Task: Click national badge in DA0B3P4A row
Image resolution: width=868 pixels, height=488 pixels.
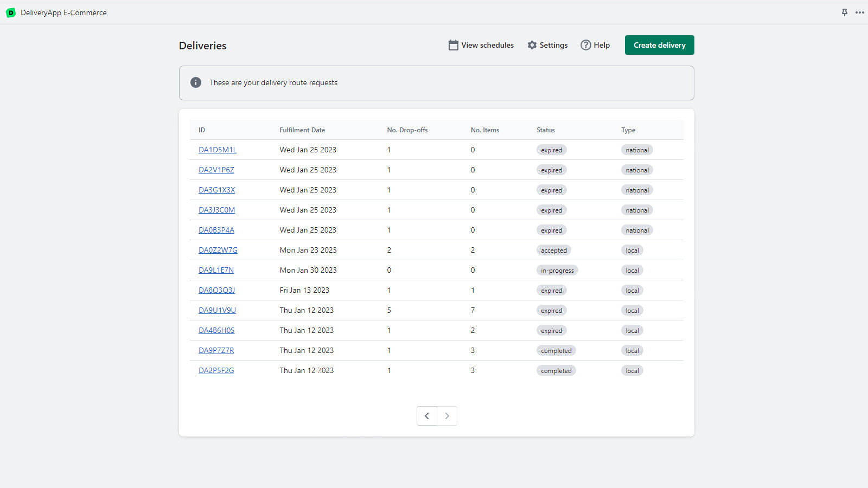Action: (x=637, y=230)
